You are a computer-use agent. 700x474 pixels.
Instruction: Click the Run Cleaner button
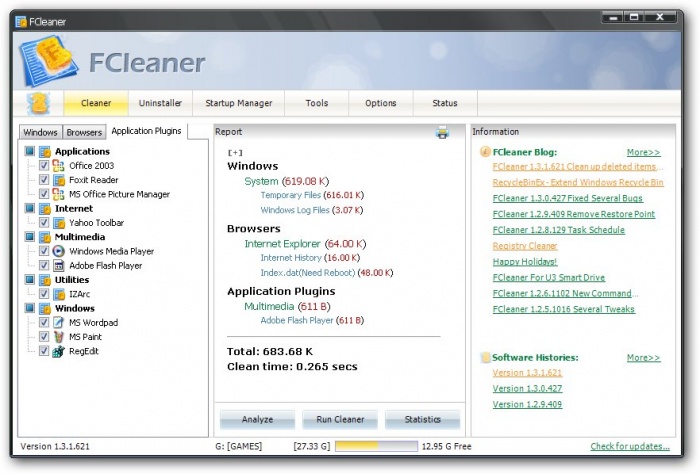coord(340,420)
